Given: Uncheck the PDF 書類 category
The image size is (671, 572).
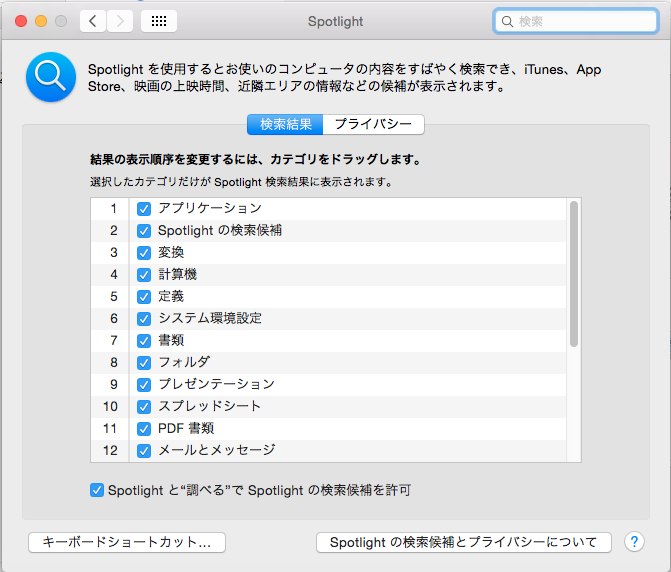Looking at the screenshot, I should click(144, 429).
